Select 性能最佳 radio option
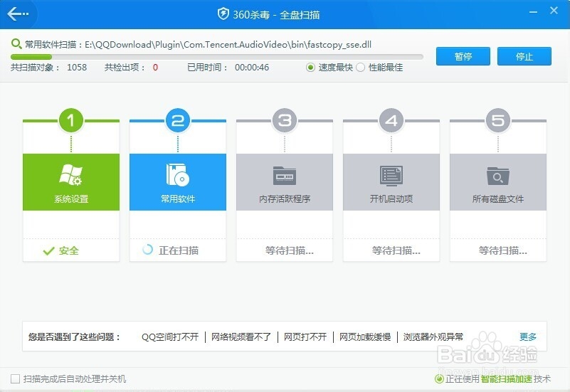The width and height of the screenshot is (570, 392). 360,68
